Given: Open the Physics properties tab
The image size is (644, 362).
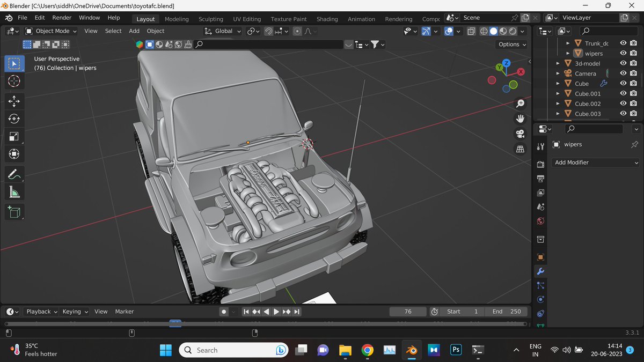Looking at the screenshot, I should tap(540, 300).
